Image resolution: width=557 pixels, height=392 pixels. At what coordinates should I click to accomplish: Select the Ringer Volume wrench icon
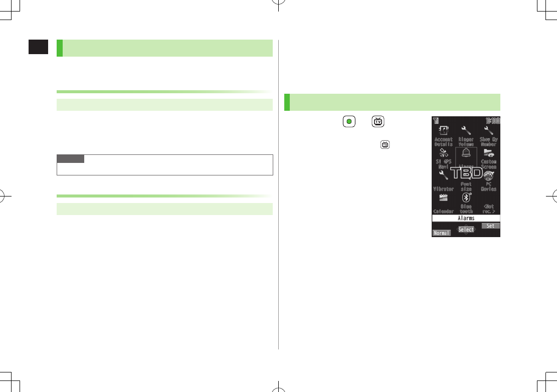click(x=466, y=131)
